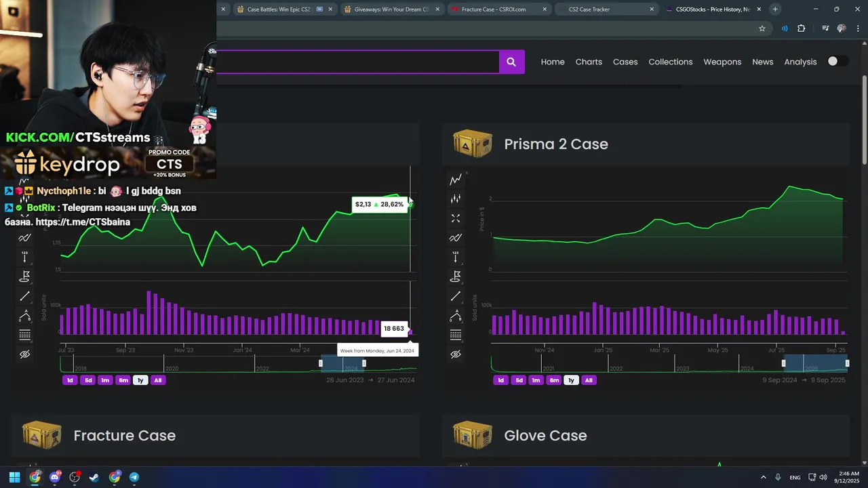Click the Glove Case crate thumbnail
Viewport: 868px width, 488px height.
tap(473, 436)
